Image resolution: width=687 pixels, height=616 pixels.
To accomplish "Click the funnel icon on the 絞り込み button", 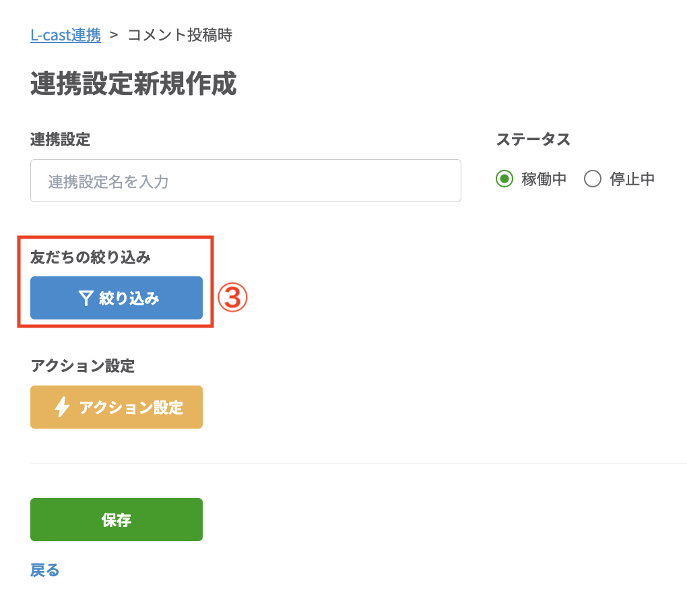I will click(x=86, y=299).
